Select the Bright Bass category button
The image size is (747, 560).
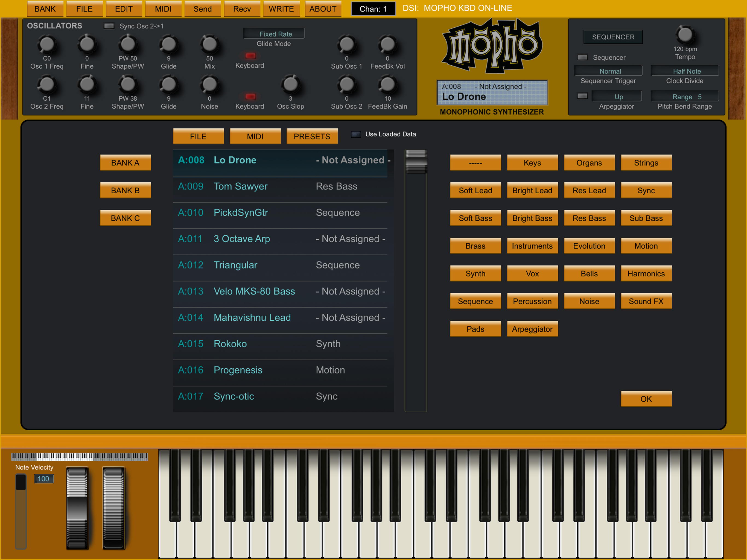pyautogui.click(x=532, y=218)
